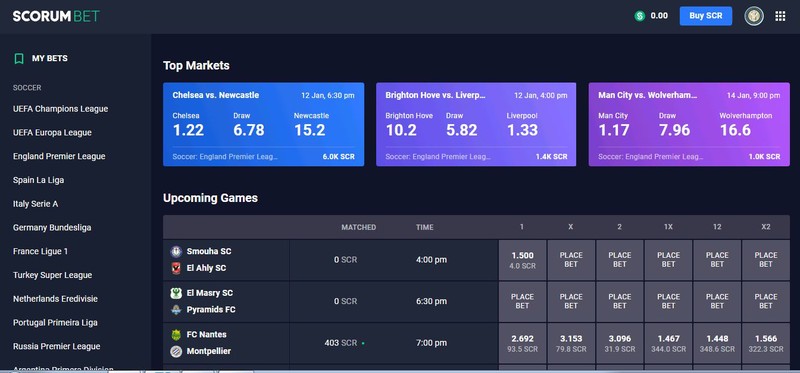Click the FC Nantes team crest
Viewport: 800px width, 373px height.
point(176,335)
